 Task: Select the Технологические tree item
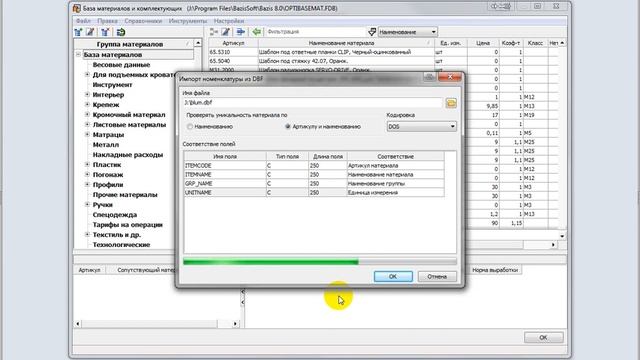click(121, 244)
